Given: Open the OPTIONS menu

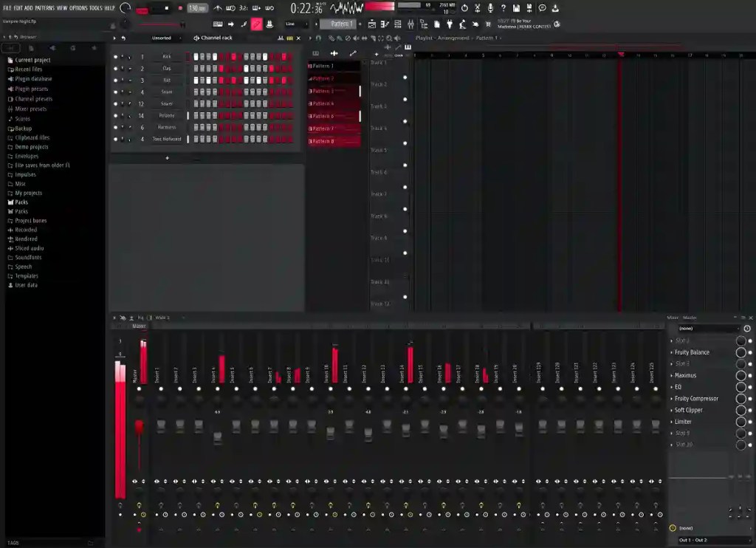Looking at the screenshot, I should 78,8.
